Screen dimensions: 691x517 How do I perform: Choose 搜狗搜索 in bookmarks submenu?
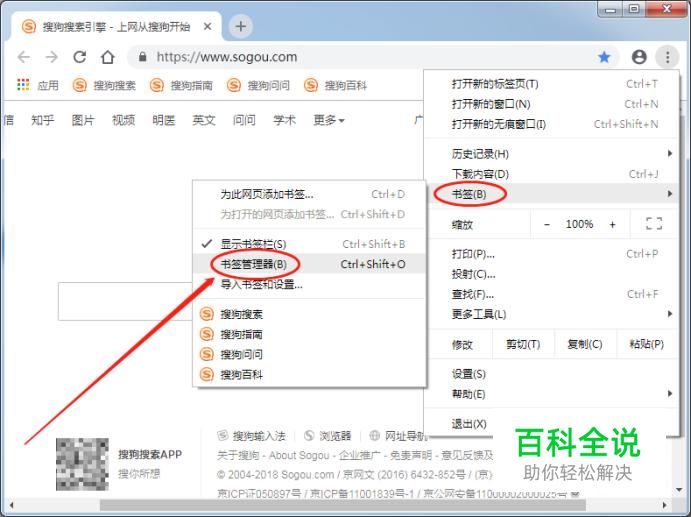coord(309,314)
